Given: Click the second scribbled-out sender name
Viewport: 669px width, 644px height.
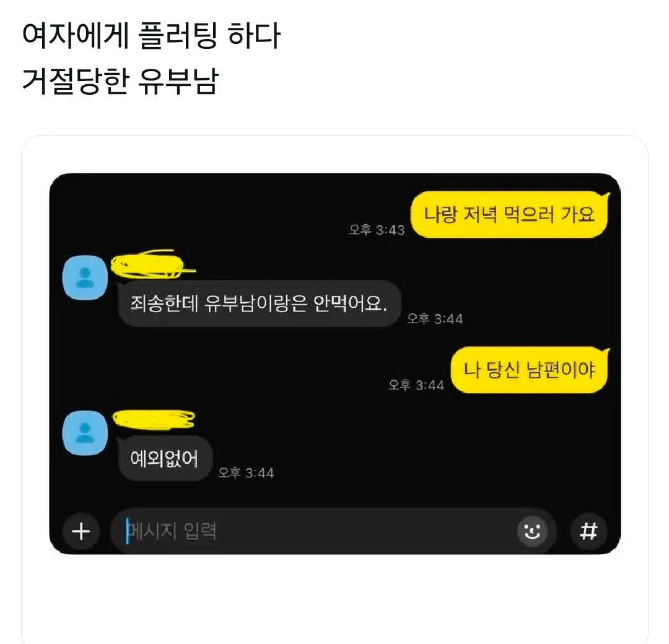Looking at the screenshot, I should [x=154, y=419].
